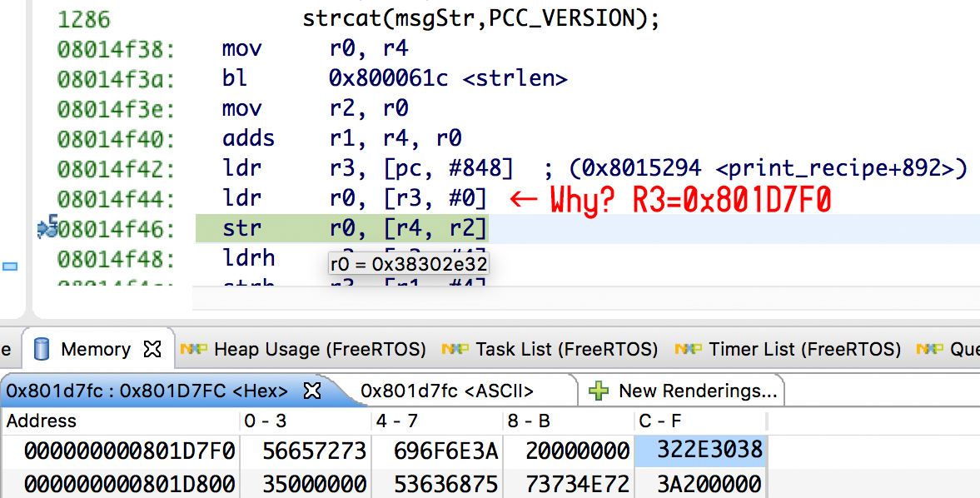Open the New Renderings... tab

click(x=698, y=391)
